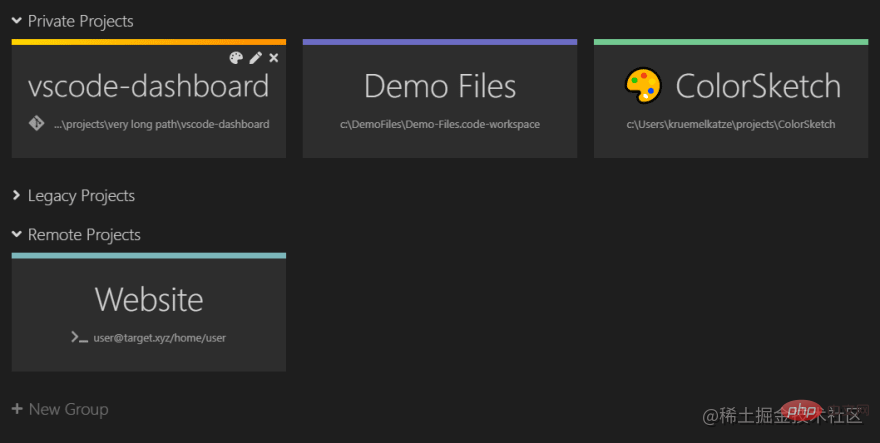This screenshot has height=443, width=880.
Task: Click the color palette icon on vscode-dashboard card
Action: tap(236, 58)
